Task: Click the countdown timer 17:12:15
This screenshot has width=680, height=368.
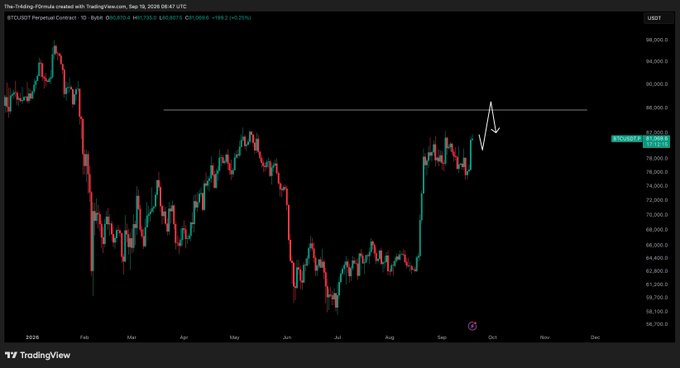Action: (657, 144)
